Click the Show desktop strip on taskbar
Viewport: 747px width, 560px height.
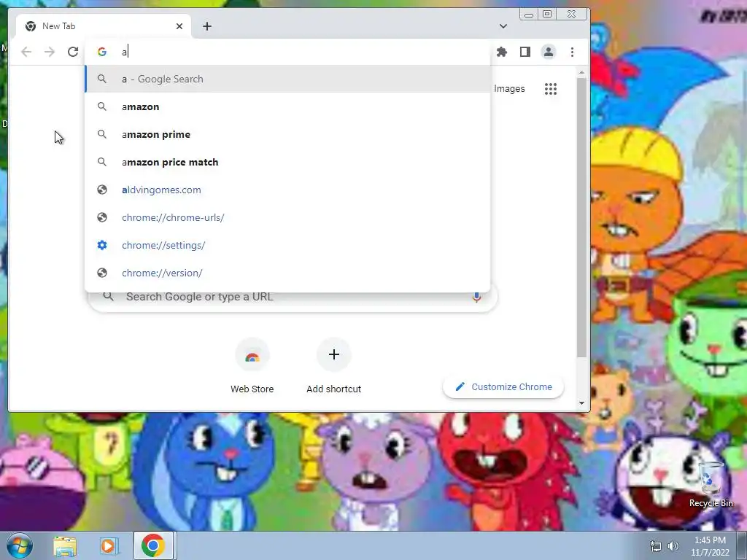pyautogui.click(x=742, y=545)
